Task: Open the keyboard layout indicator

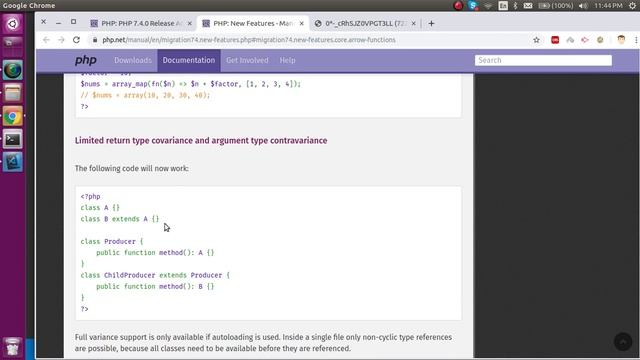Action: click(503, 6)
